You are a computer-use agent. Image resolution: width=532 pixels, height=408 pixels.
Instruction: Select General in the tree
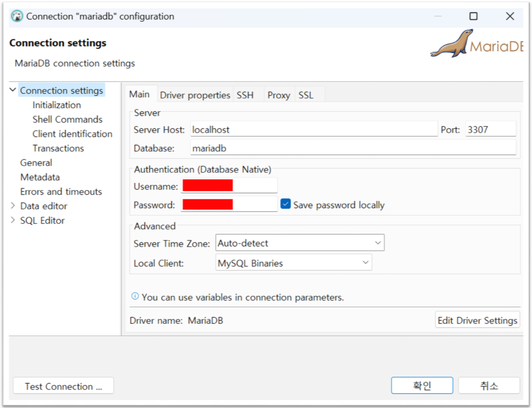click(x=36, y=163)
